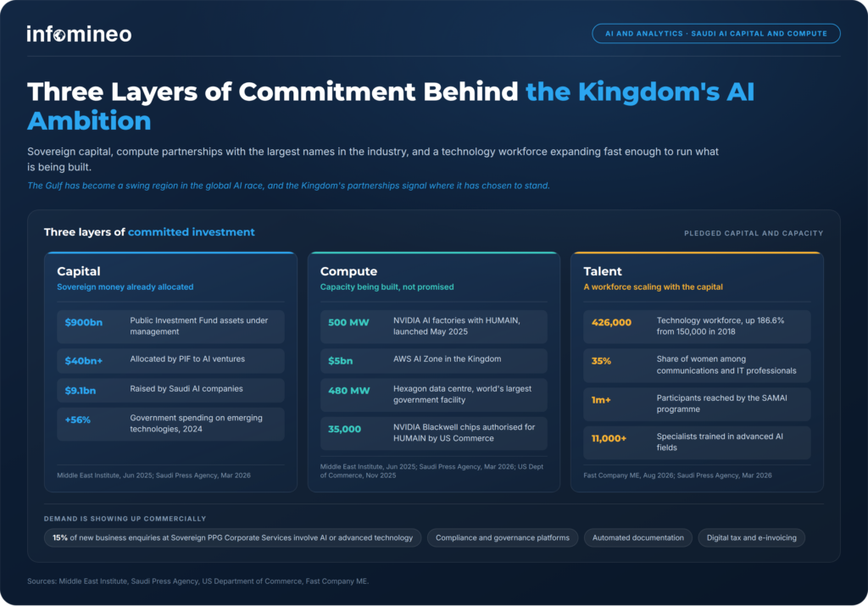Click 'DEMAND IS SHOWING UP COMMERCIALLY' label

tap(125, 519)
